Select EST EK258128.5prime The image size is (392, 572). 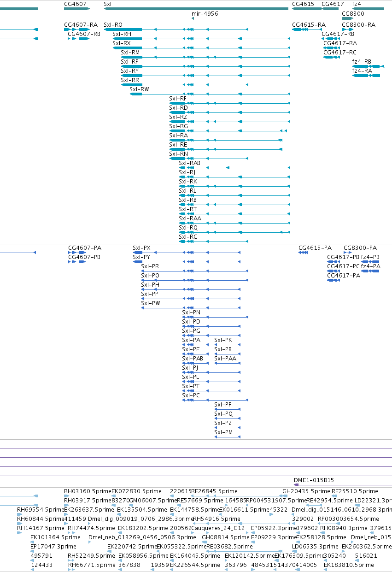coord(321,537)
